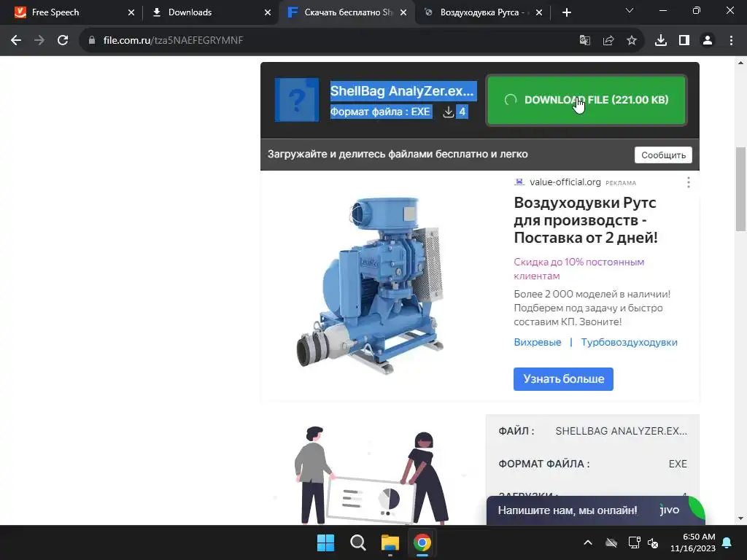
Task: Click the ФОРМАТ ФАЙЛА : label
Action: click(544, 464)
